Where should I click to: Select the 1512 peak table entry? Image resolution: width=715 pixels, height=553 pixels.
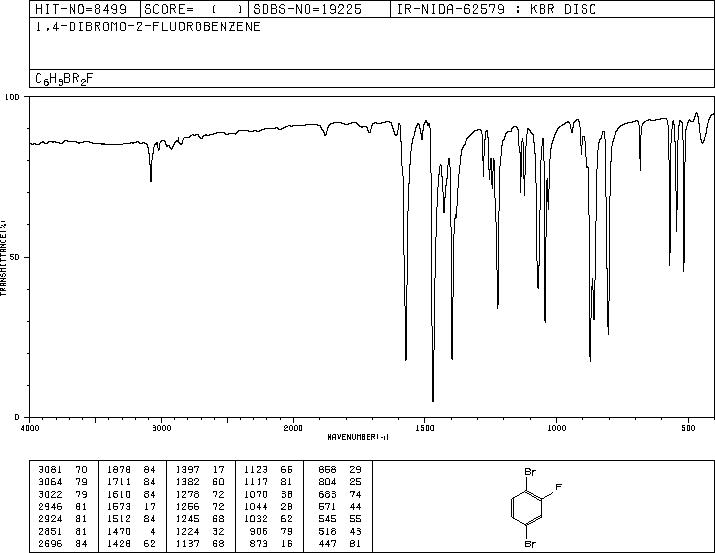click(x=131, y=519)
